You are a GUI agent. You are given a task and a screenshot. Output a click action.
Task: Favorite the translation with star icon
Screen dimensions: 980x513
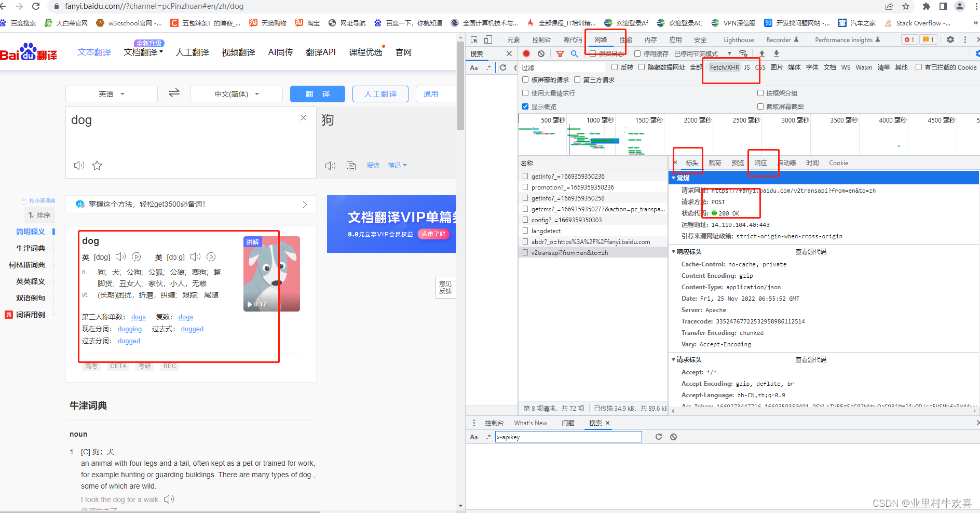tap(97, 166)
